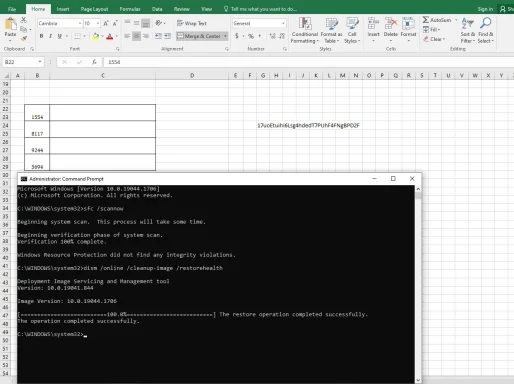Click the Tell me what you want search box
Image resolution: width=514 pixels, height=384 pixels.
pyautogui.click(x=260, y=9)
